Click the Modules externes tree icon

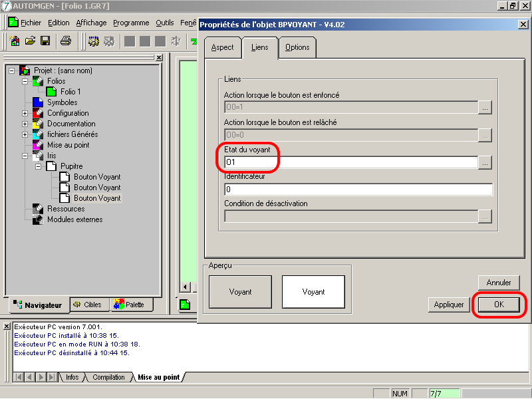[38, 219]
